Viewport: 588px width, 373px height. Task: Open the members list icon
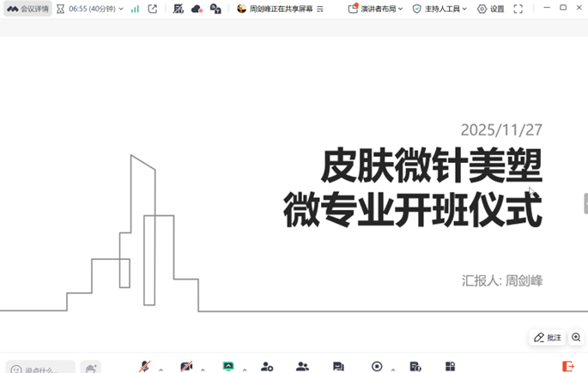pos(302,366)
